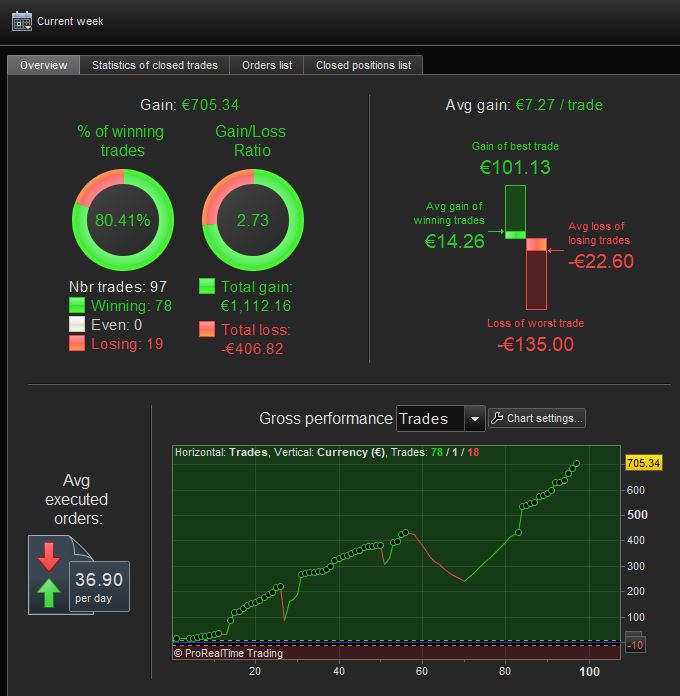Click the last data point on performance curve

pyautogui.click(x=577, y=463)
